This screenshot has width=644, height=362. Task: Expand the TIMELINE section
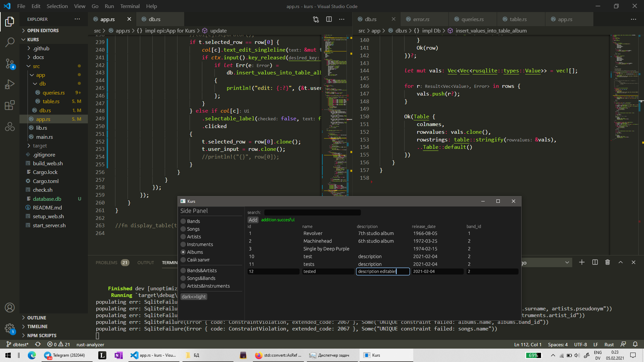point(54,326)
